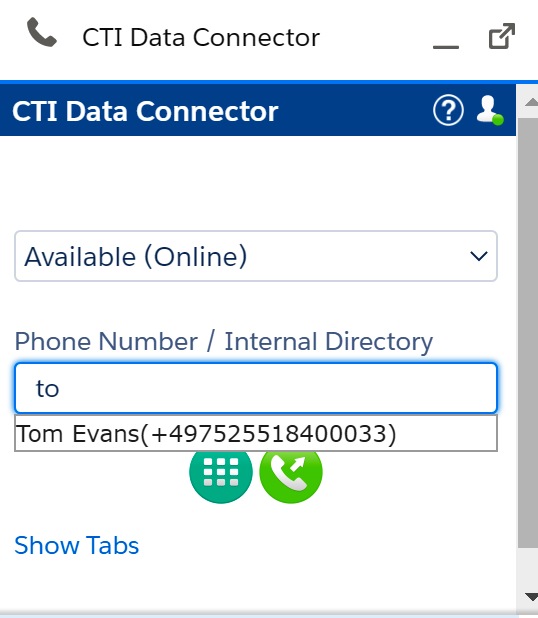Open the teal dial pad button
Screen dimensions: 538x618
pos(221,472)
